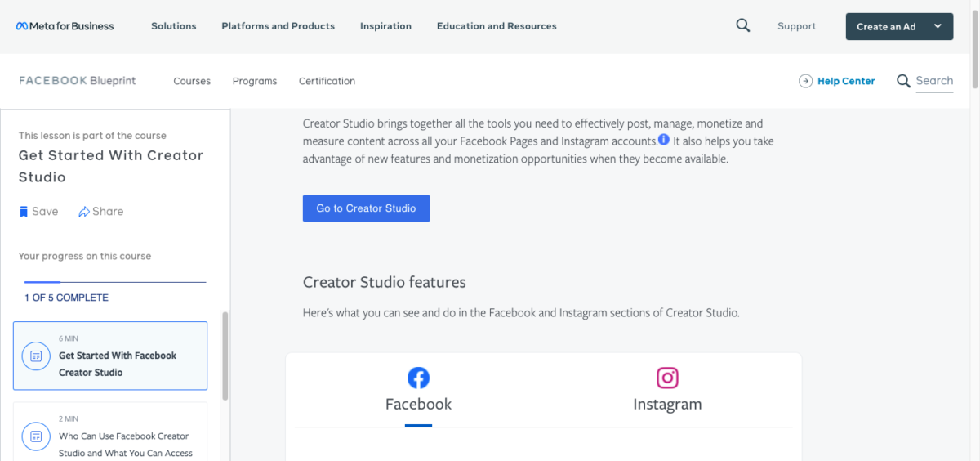Click the Blueprint search magnifier icon
Screen dimensions: 980x461
903,81
